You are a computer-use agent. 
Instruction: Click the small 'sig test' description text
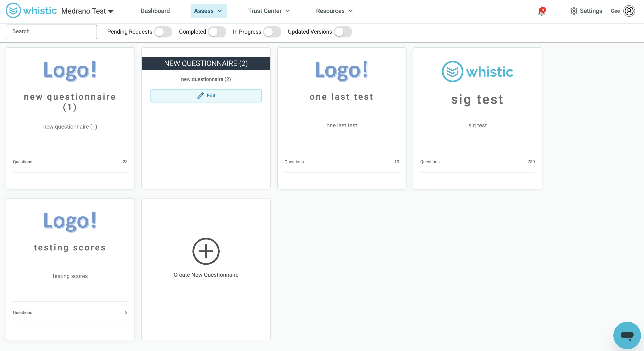tap(477, 125)
